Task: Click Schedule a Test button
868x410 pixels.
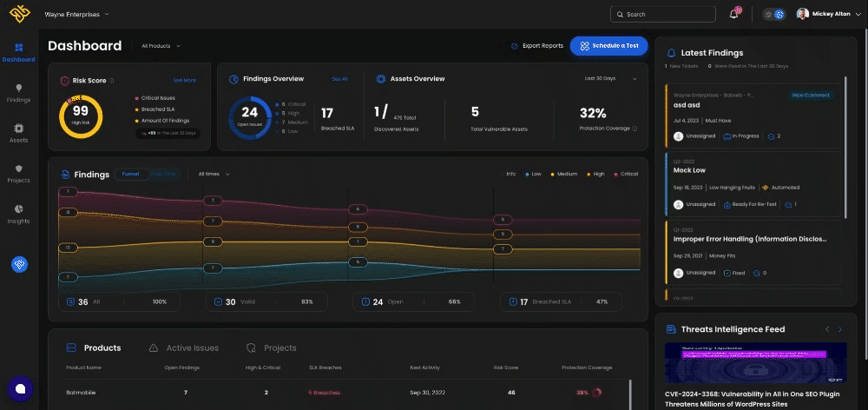Action: coord(609,46)
